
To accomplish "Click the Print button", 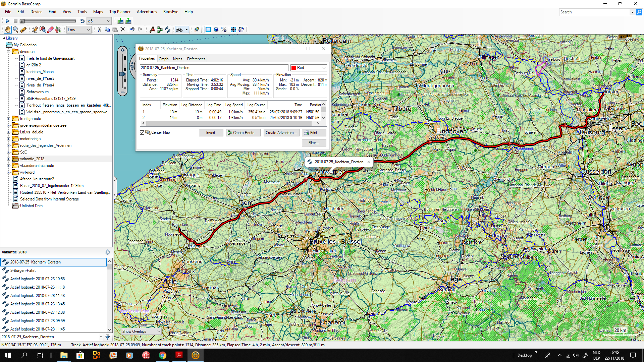I will tap(314, 133).
